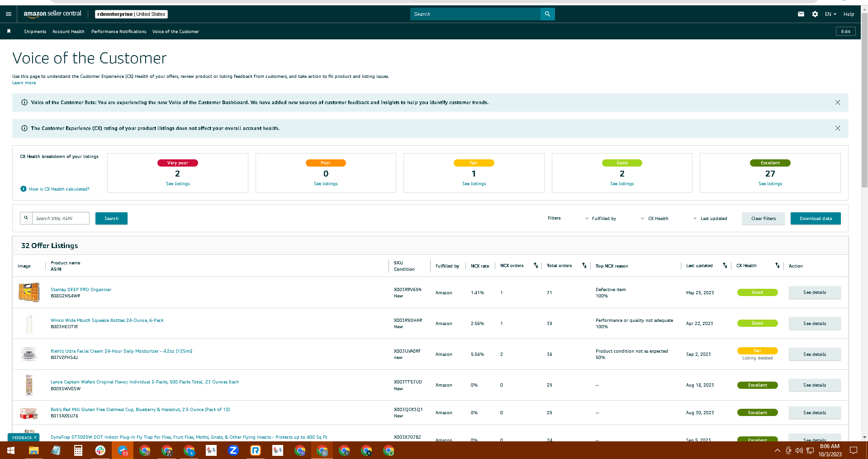Click Clear filters button
Screen dimensions: 868x459
pos(764,218)
